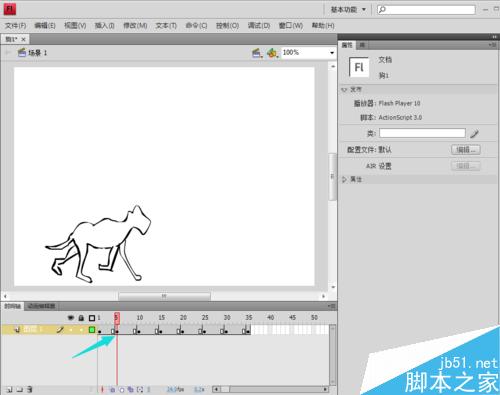Click frame number 45 on timeline ruler
Screen dimensions: 500x395
[292, 318]
